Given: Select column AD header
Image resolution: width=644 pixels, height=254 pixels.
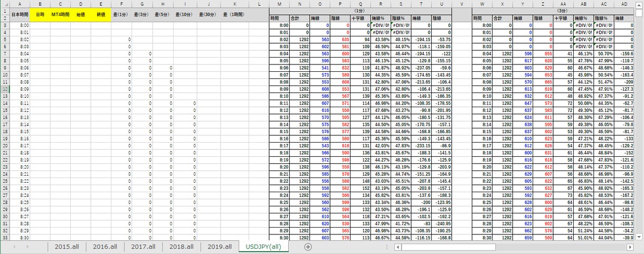Looking at the screenshot, I should coord(624,4).
